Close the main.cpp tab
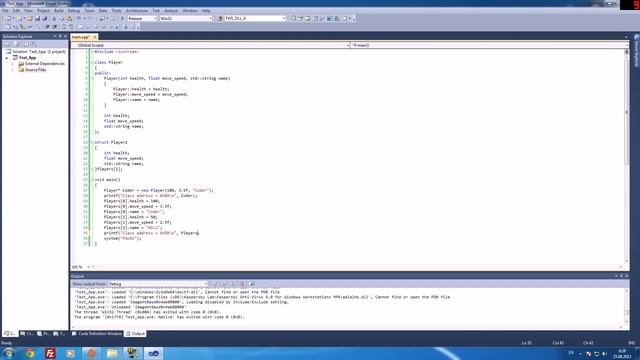The image size is (640, 360). 95,37
